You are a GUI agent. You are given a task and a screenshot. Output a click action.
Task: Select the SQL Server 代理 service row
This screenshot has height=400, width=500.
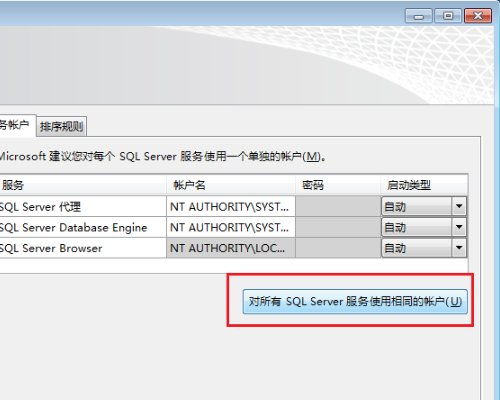[x=83, y=206]
